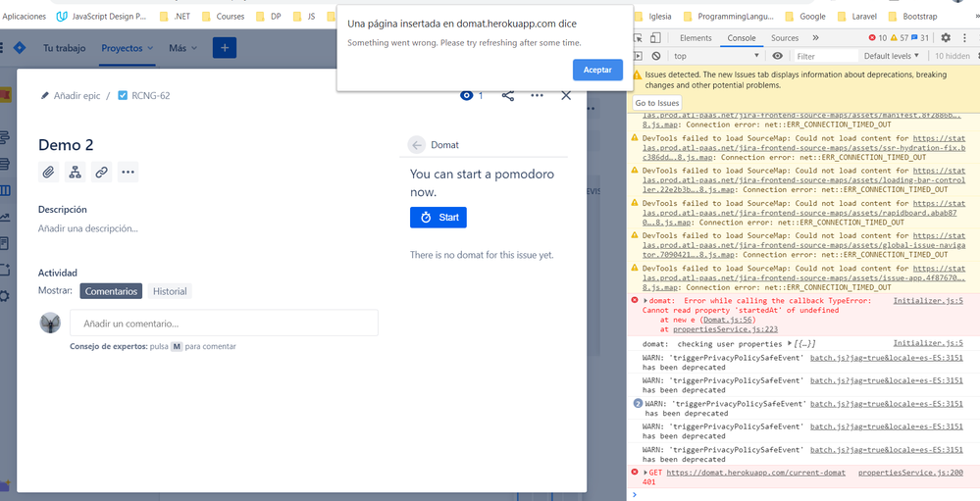Click the project settings gear in sidebar
Screen dimensions: 980x501
click(x=4, y=296)
